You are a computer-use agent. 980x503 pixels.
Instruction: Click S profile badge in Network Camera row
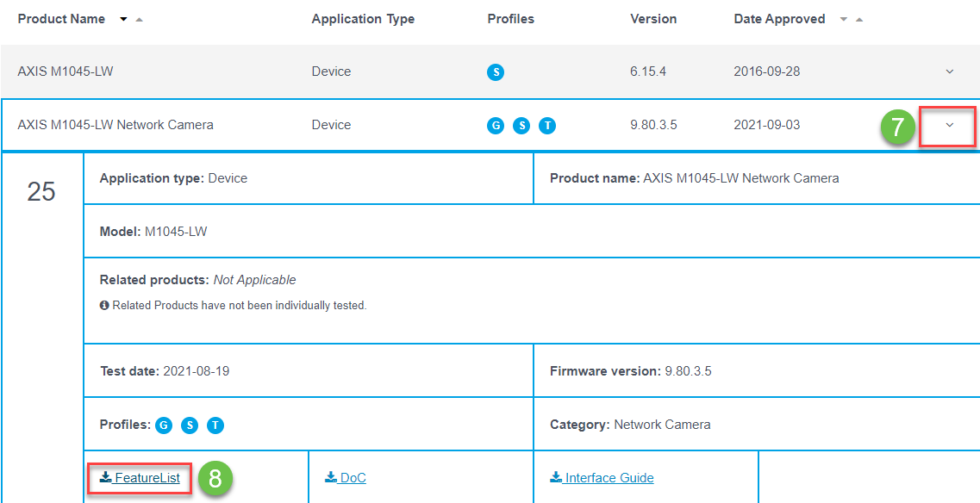521,126
